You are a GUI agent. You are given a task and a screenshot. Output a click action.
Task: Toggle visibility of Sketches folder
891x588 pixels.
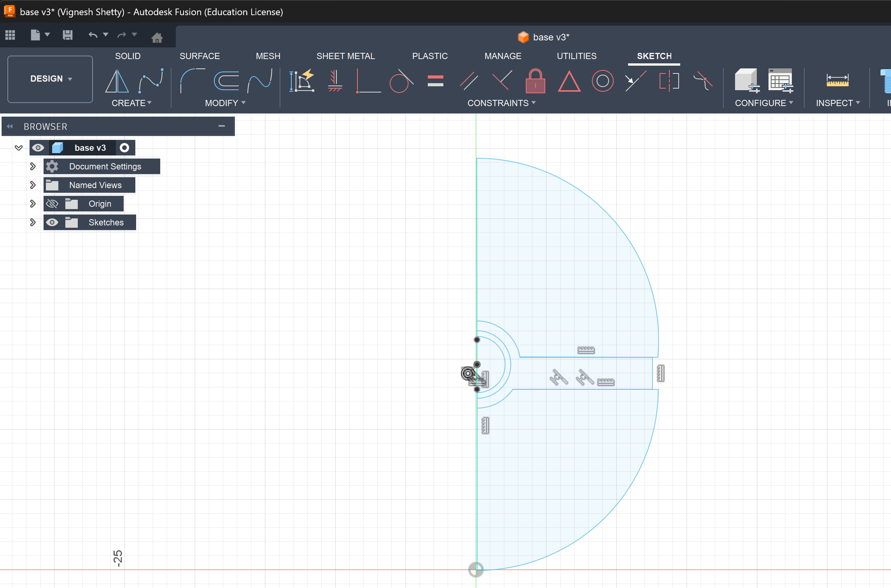click(x=52, y=222)
